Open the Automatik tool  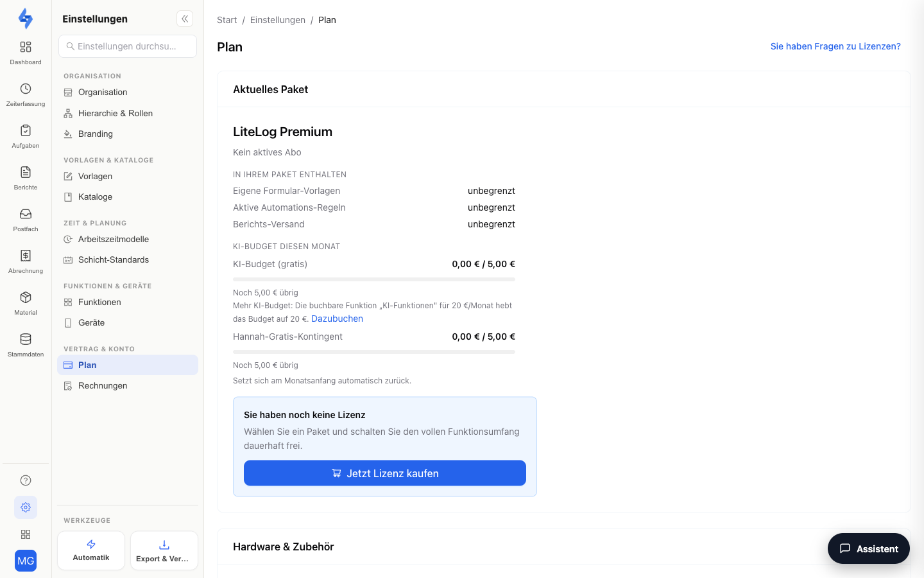[91, 550]
